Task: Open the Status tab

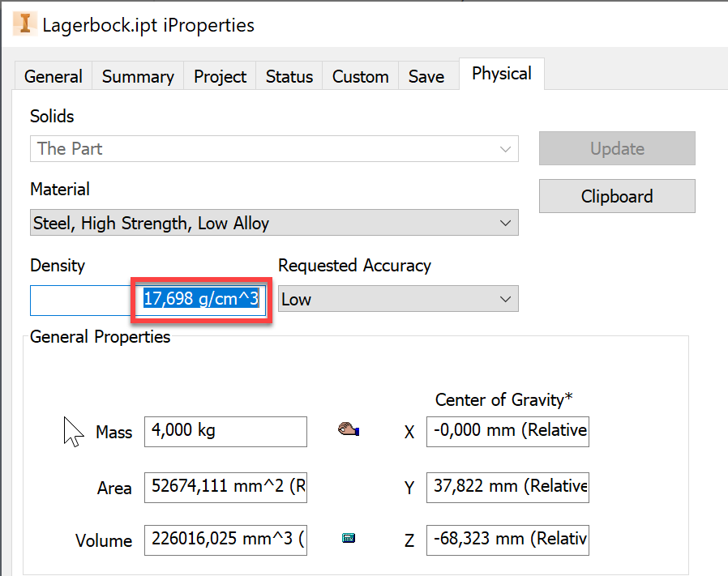Action: [x=289, y=75]
